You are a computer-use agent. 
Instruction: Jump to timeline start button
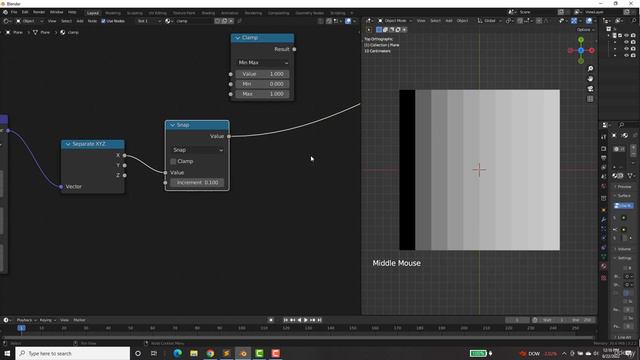[286, 320]
